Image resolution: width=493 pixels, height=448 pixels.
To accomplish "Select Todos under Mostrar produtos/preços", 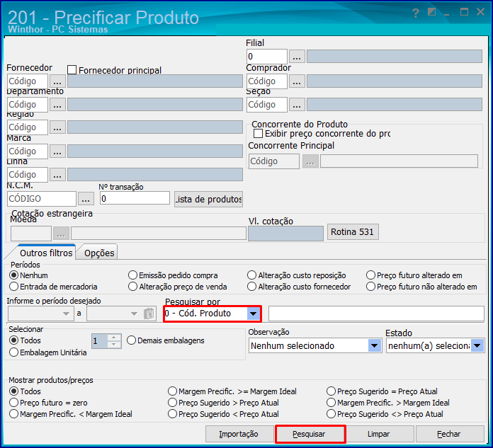I will pos(13,391).
